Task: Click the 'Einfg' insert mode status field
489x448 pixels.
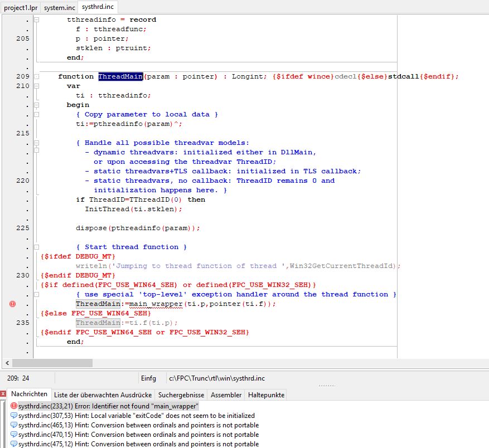Action: pyautogui.click(x=149, y=378)
